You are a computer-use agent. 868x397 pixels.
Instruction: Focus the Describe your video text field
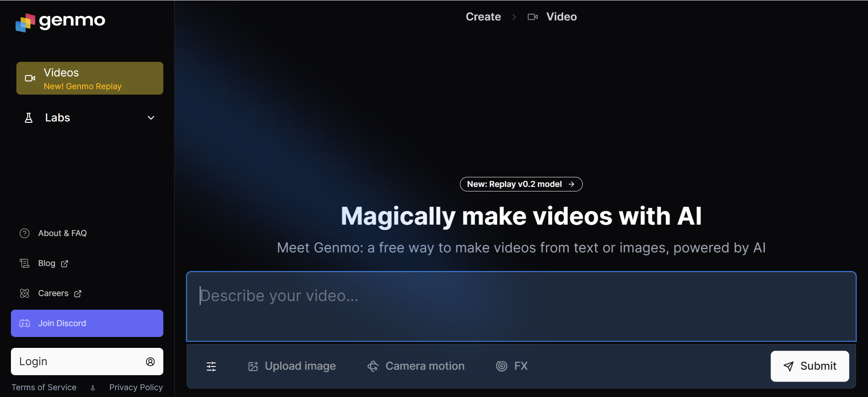click(x=521, y=306)
